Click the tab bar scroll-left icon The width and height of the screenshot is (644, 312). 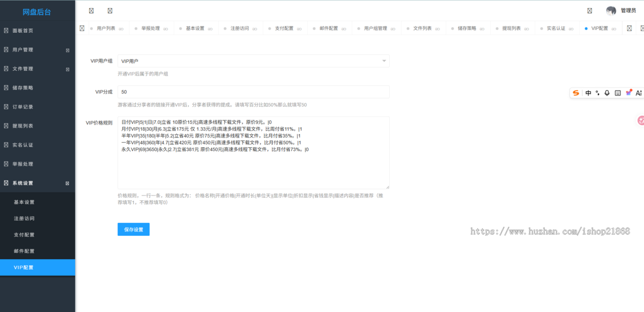(x=82, y=28)
